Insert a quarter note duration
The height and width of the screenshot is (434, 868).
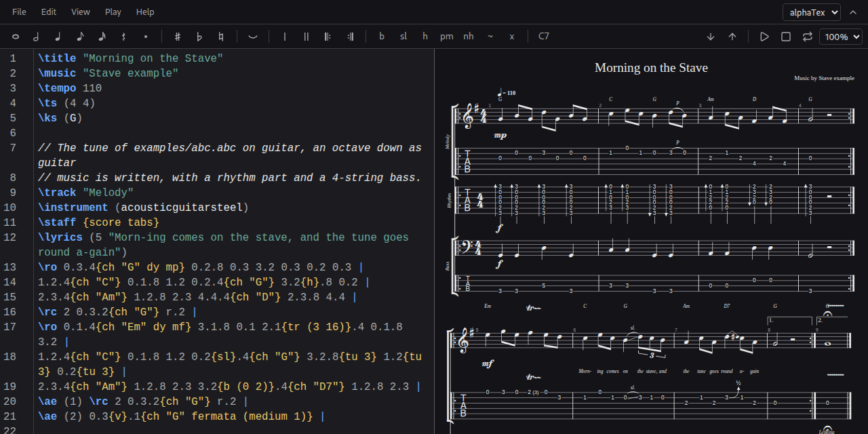coord(58,37)
